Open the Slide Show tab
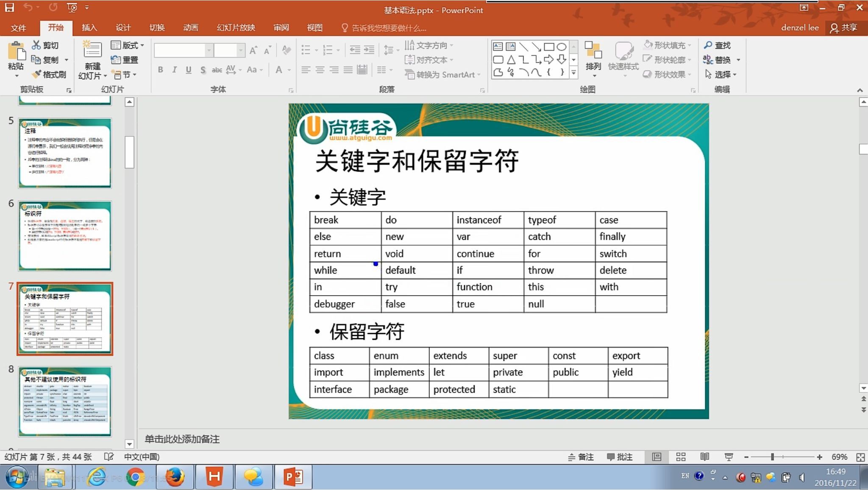 [x=236, y=28]
